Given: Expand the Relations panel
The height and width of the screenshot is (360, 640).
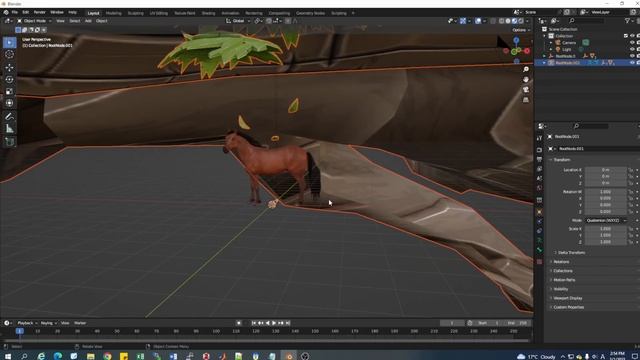Looking at the screenshot, I should 560,262.
